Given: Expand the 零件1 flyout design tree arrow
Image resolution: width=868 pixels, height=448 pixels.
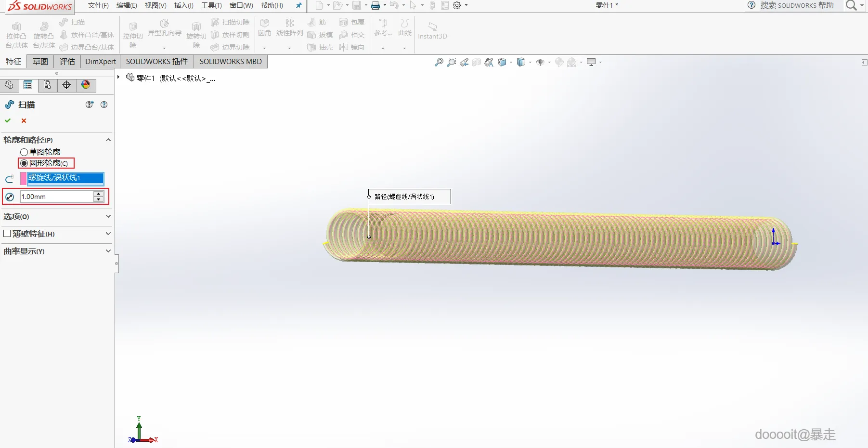Looking at the screenshot, I should click(118, 77).
